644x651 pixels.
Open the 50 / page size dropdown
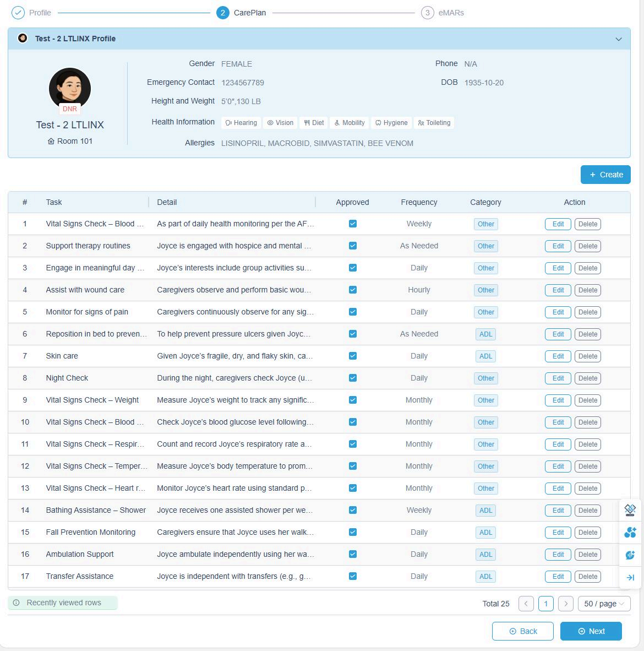pos(604,604)
